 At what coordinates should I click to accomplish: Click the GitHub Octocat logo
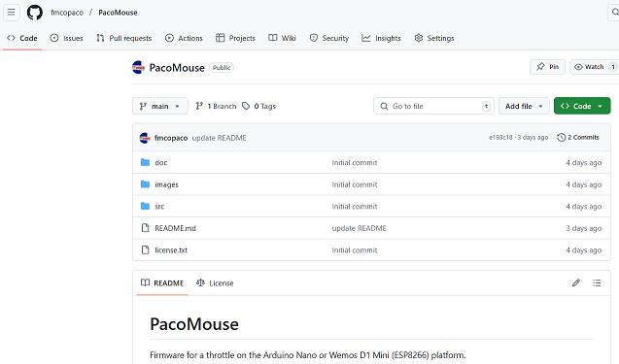(x=35, y=13)
